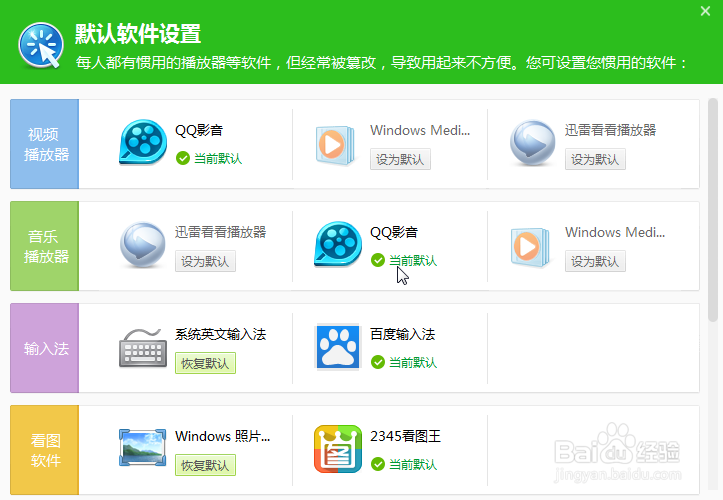Select the 输入法 category tab
Screen dimensions: 723x500
click(x=45, y=348)
